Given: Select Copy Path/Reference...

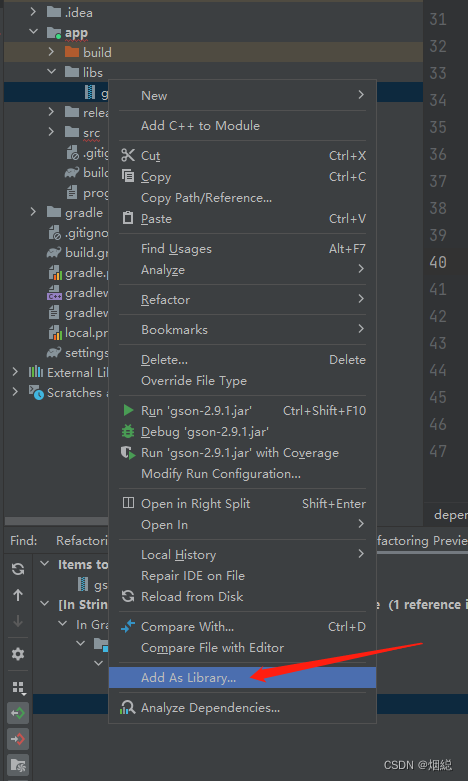Looking at the screenshot, I should [x=242, y=198].
